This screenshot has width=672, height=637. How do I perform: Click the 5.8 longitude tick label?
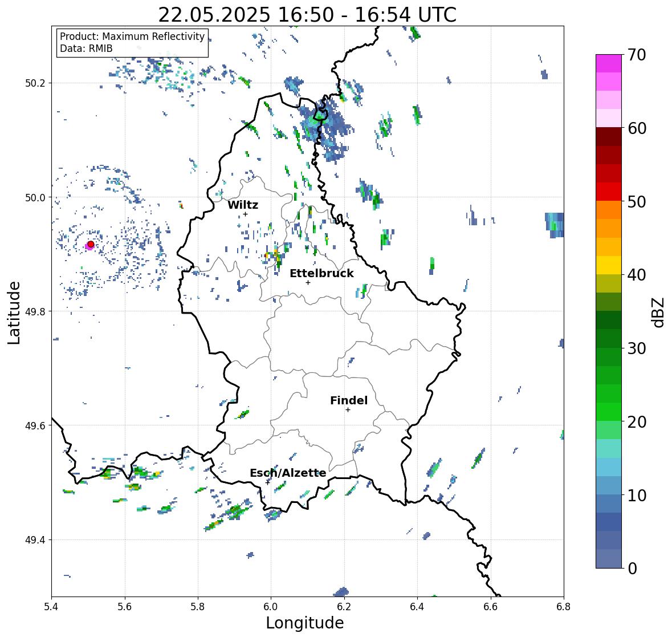[x=198, y=607]
